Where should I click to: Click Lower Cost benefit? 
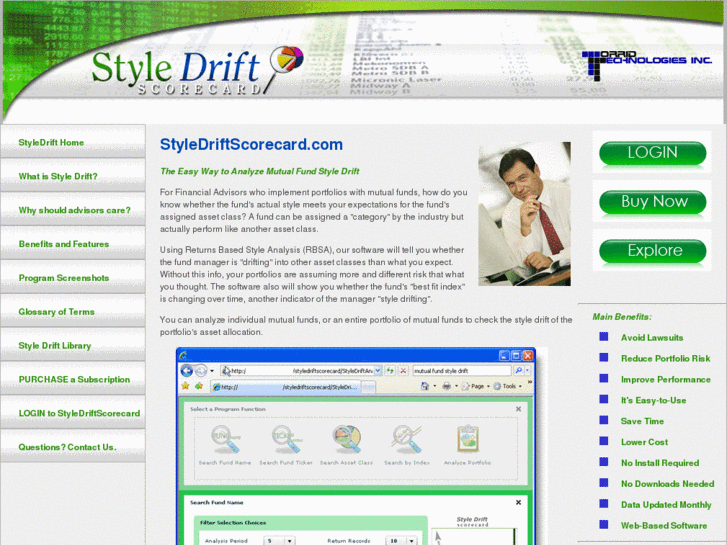(644, 442)
